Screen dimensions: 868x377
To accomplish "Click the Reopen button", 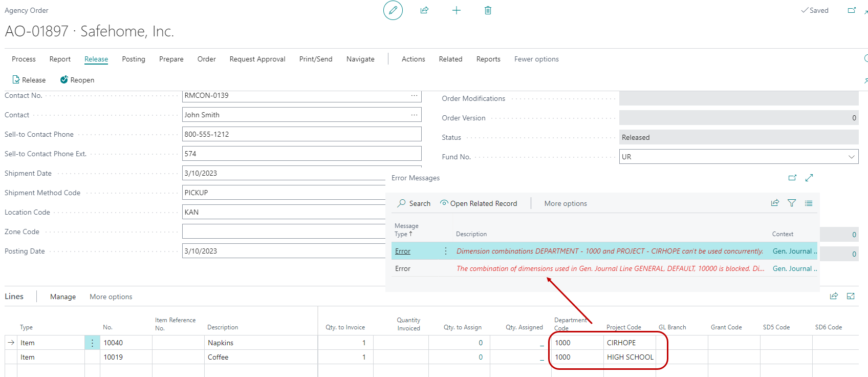I will tap(77, 80).
